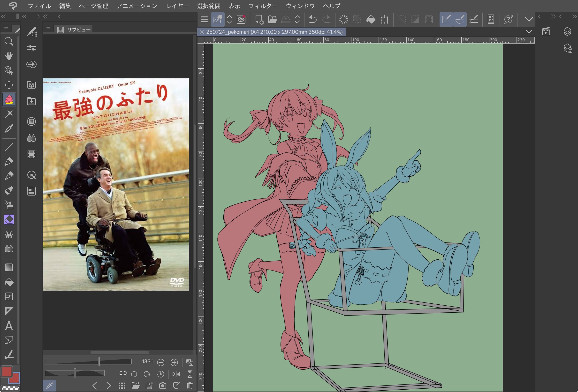The width and height of the screenshot is (578, 392).
Task: Click the stepper arrows beside the save icon
Action: [297, 19]
